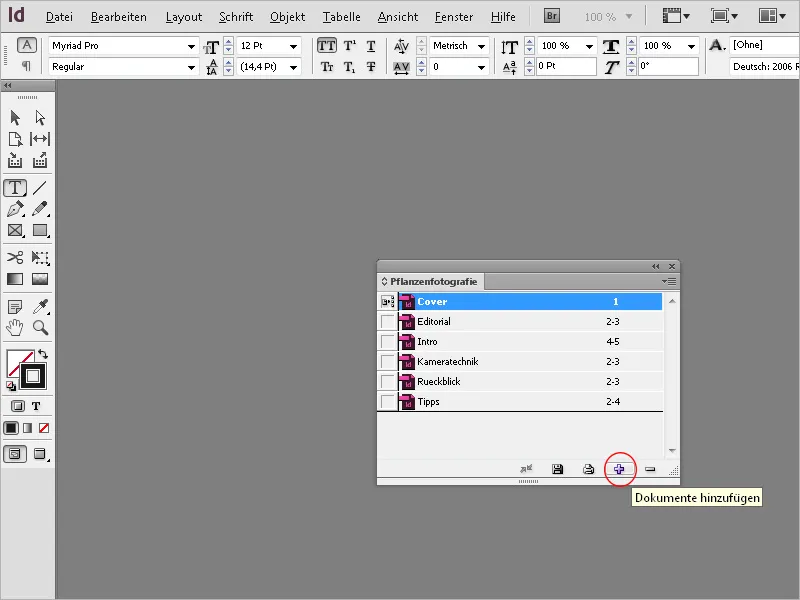Click the Stroke color swatch
800x600 pixels.
pos(33,377)
